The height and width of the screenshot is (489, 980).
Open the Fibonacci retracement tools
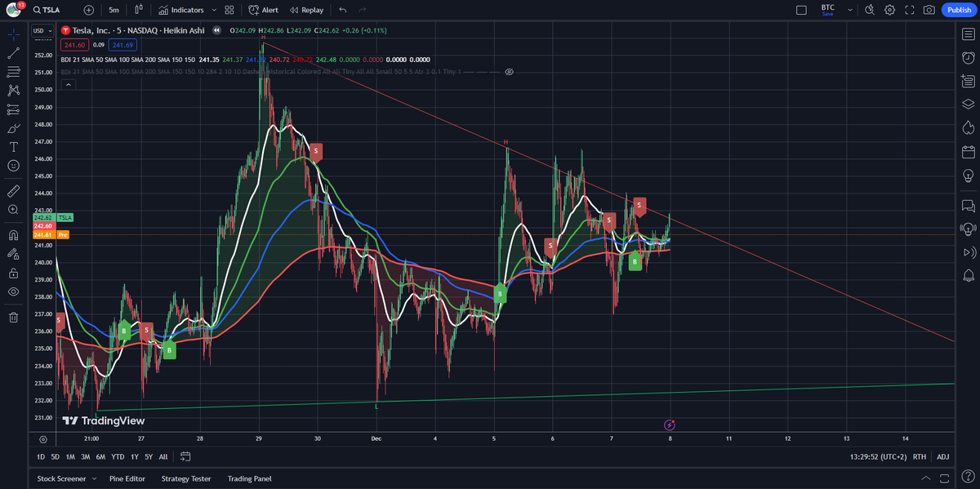(x=13, y=72)
